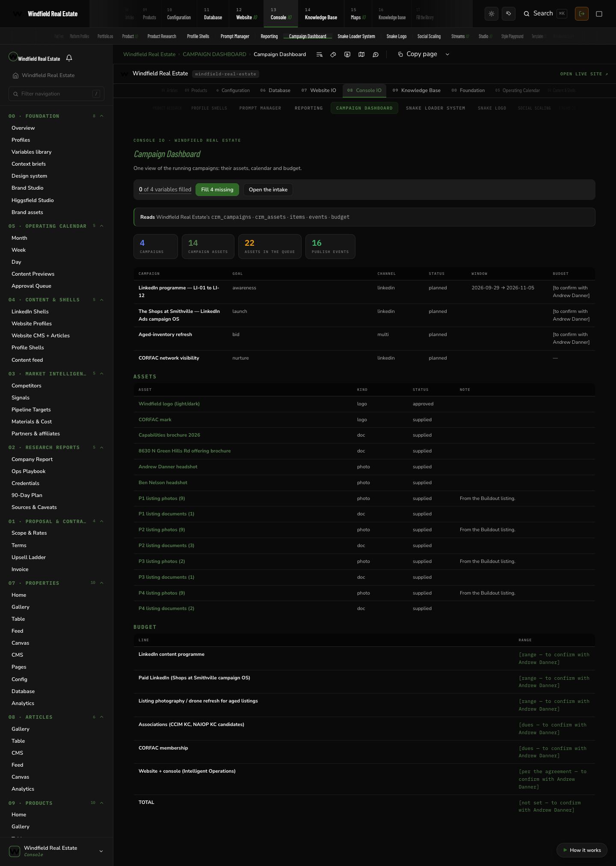
Task: Collapse the 02 Research Reports section
Action: pyautogui.click(x=101, y=447)
